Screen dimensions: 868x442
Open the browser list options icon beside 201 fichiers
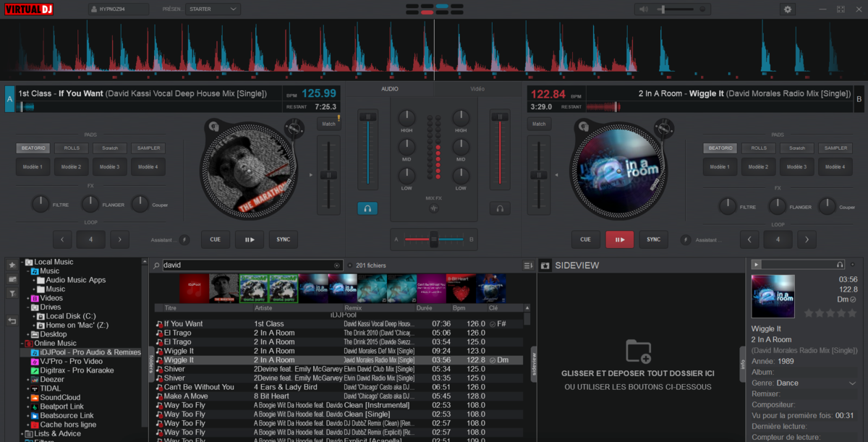[x=528, y=265]
